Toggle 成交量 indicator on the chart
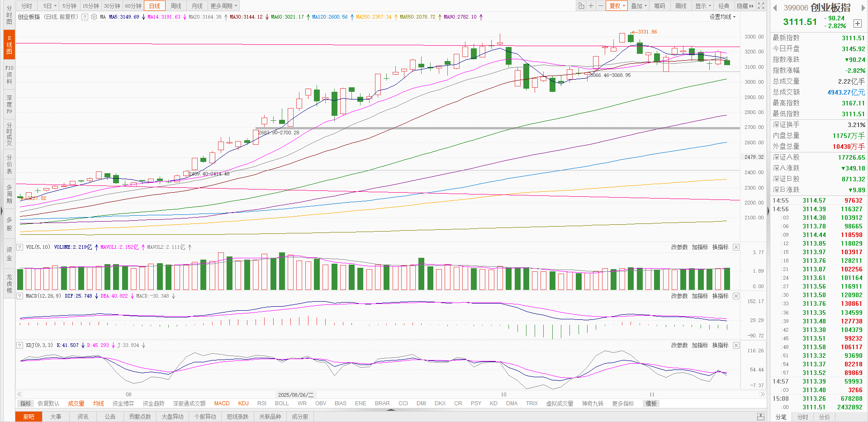 pos(76,403)
